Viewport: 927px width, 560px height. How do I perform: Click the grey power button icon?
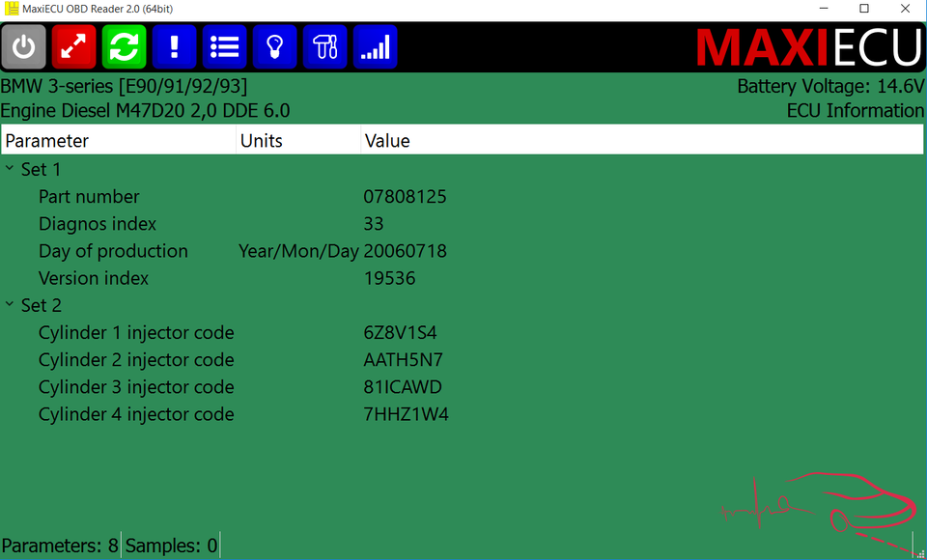click(x=23, y=46)
